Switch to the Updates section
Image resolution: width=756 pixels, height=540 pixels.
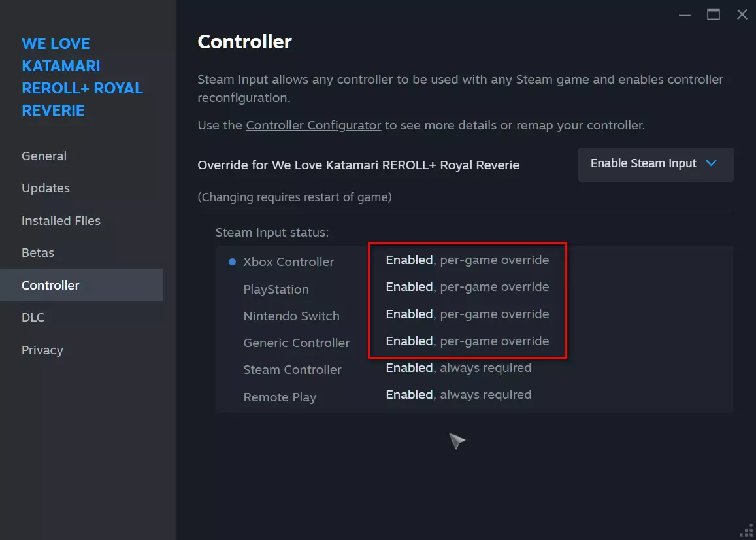[x=46, y=188]
